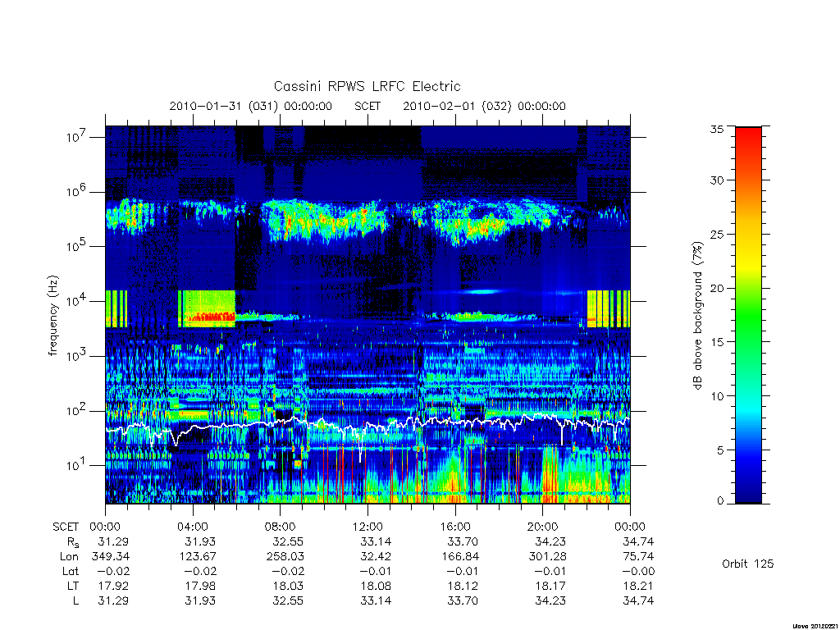The image size is (840, 630).
Task: Click the Lon value 123.67
Action: 197,557
